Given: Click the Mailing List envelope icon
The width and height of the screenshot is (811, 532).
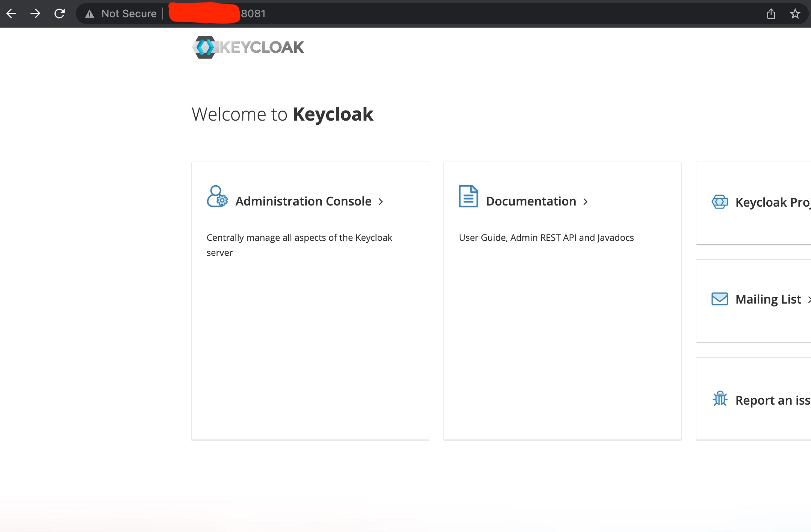Looking at the screenshot, I should click(x=719, y=299).
